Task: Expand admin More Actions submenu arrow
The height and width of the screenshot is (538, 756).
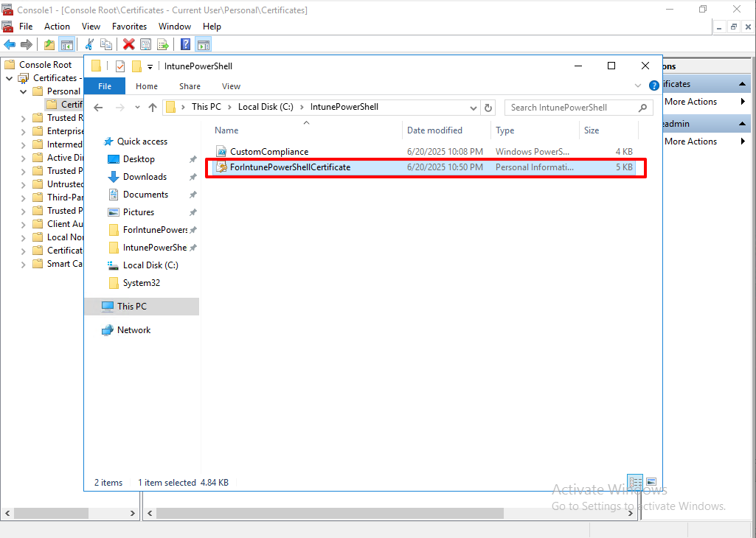Action: pos(743,141)
